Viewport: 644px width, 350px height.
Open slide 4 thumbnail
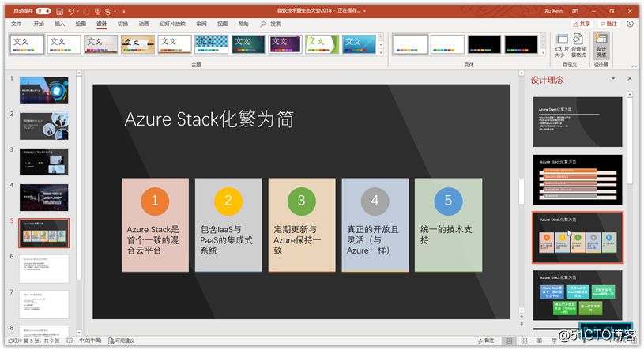point(44,198)
